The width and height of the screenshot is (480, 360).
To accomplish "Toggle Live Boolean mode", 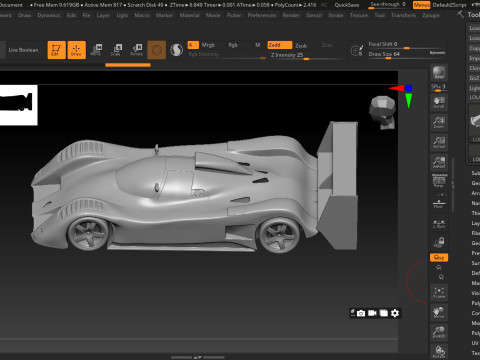I will (23, 50).
